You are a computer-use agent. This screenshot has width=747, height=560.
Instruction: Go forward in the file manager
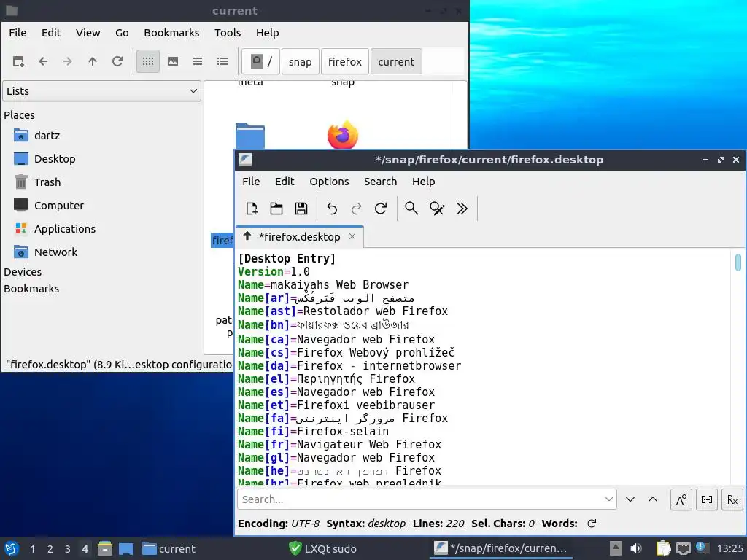(x=68, y=61)
